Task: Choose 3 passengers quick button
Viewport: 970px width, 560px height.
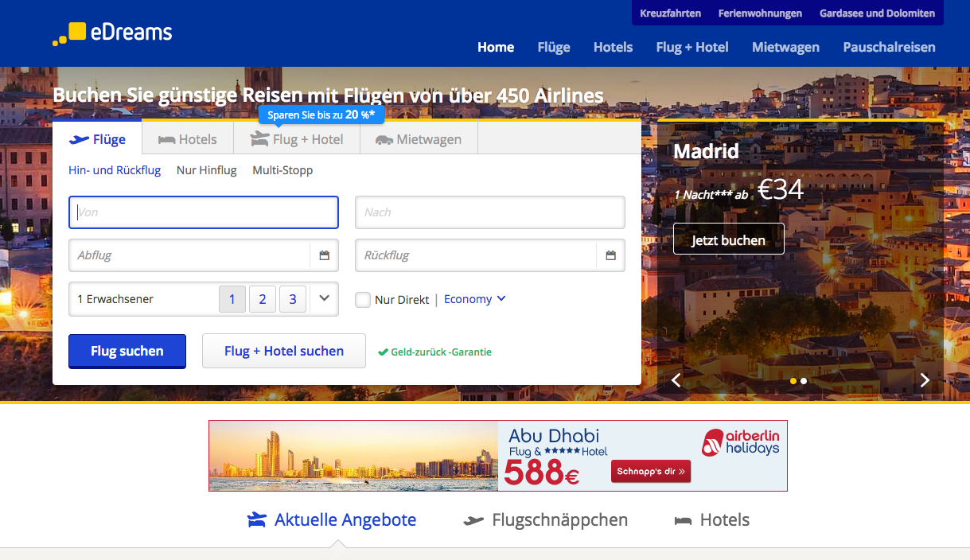Action: pyautogui.click(x=293, y=299)
